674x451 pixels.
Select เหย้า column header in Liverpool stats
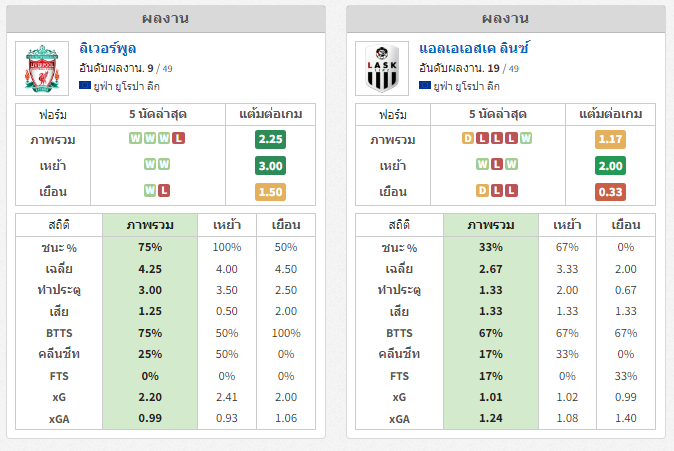tap(227, 225)
